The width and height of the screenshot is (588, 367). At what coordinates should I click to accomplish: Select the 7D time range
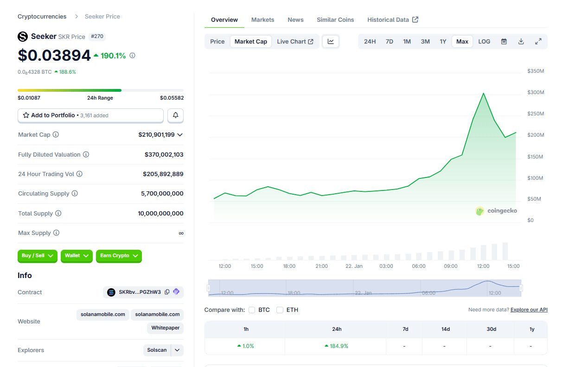[390, 41]
